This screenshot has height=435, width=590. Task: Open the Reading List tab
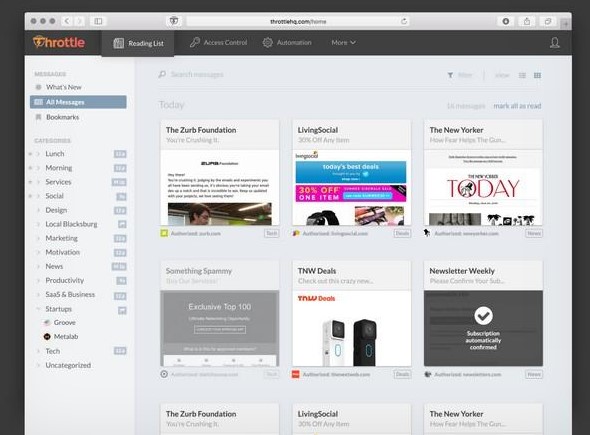pos(138,43)
